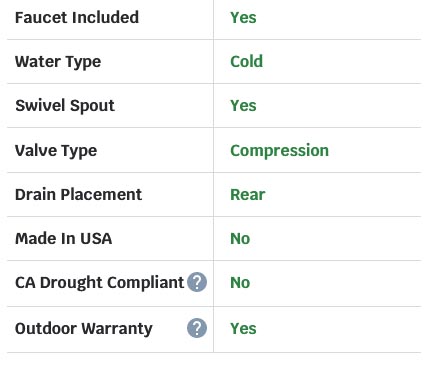Viewport: 433px width, 367px height.
Task: Click the Valve Type table row
Action: coord(214,150)
